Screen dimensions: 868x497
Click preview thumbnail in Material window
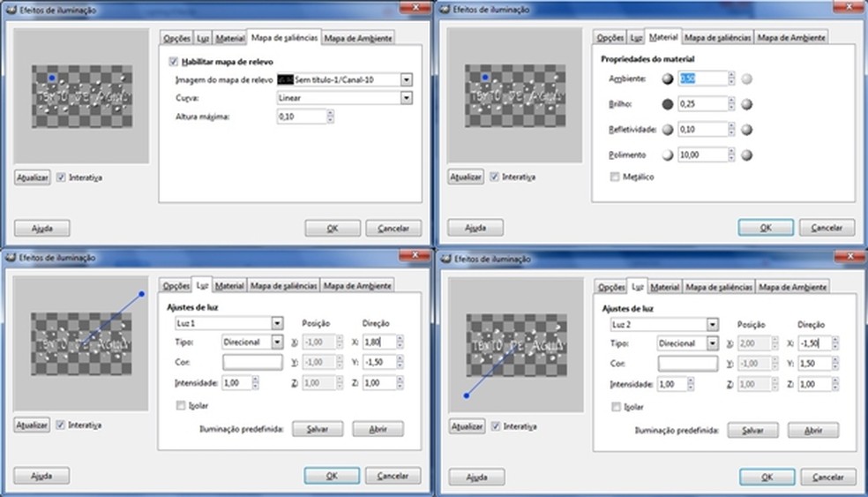(515, 96)
